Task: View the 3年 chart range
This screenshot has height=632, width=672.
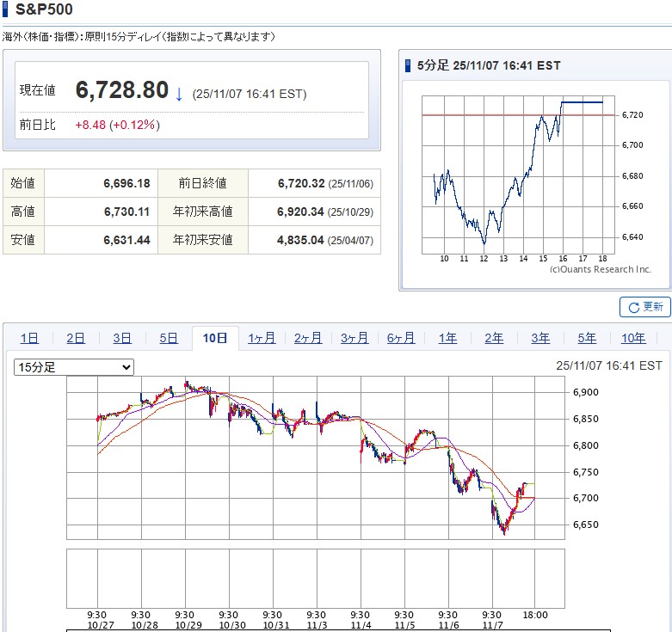Action: [x=540, y=339]
